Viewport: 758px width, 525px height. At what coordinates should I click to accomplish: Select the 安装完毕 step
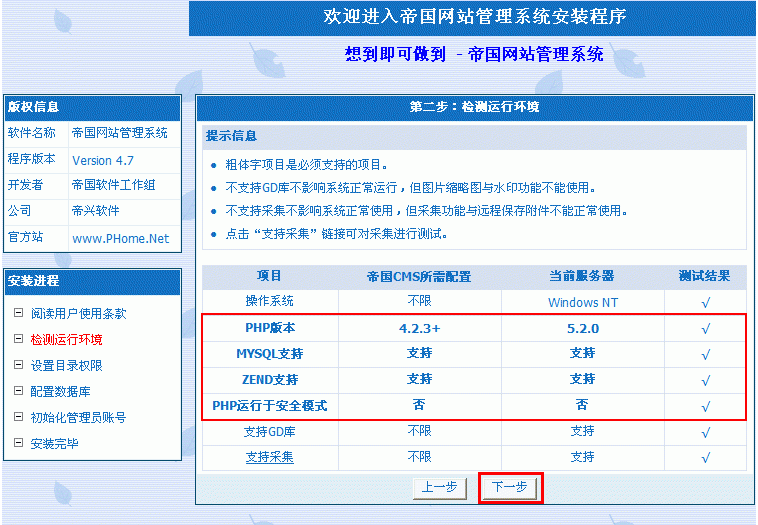(54, 443)
